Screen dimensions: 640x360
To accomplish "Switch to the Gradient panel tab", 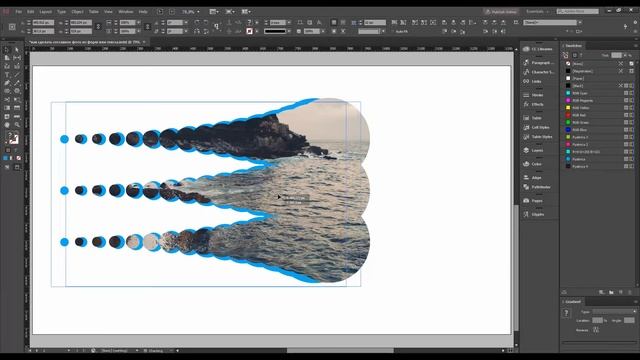I will coord(572,302).
